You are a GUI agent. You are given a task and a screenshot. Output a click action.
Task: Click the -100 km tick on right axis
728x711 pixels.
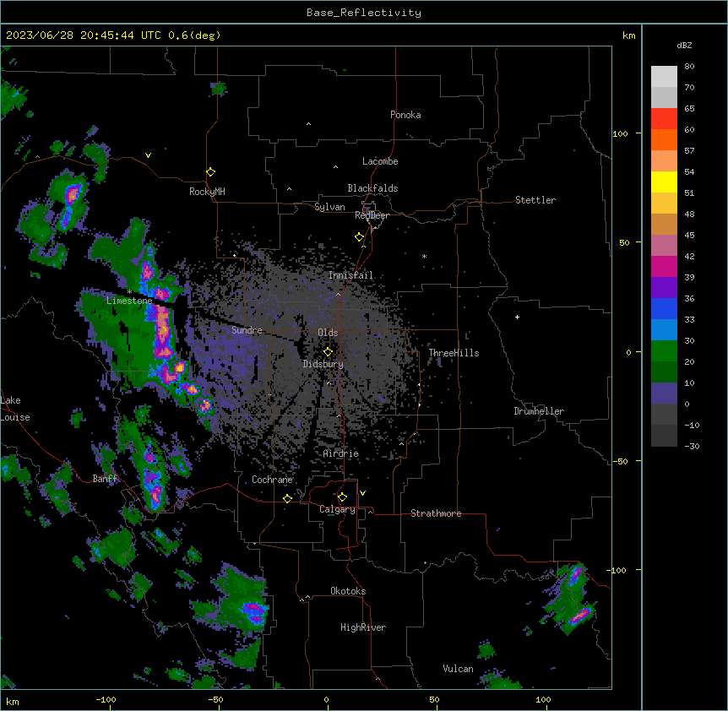[618, 570]
